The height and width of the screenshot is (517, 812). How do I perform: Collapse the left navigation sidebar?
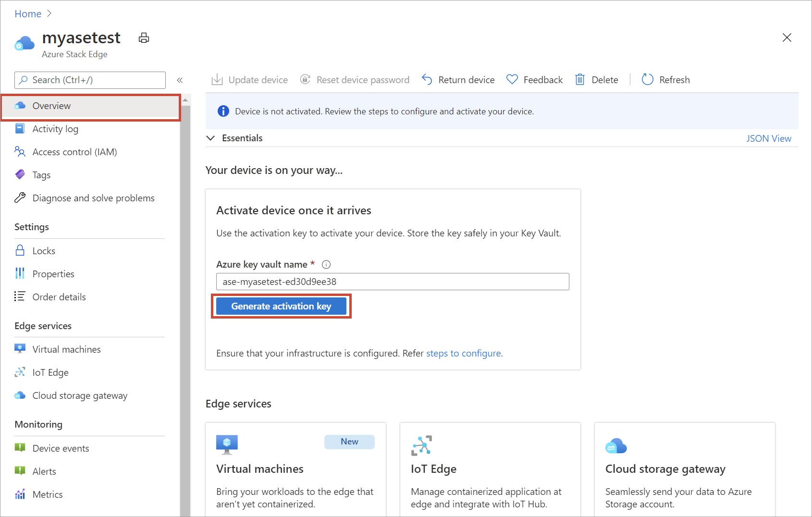point(180,80)
